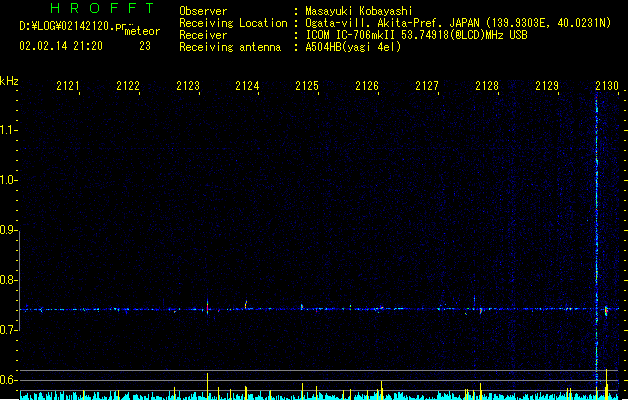Viewport: 629px width, 400px height.
Task: Click frequency axis label 1.1
Action: [x=8, y=130]
